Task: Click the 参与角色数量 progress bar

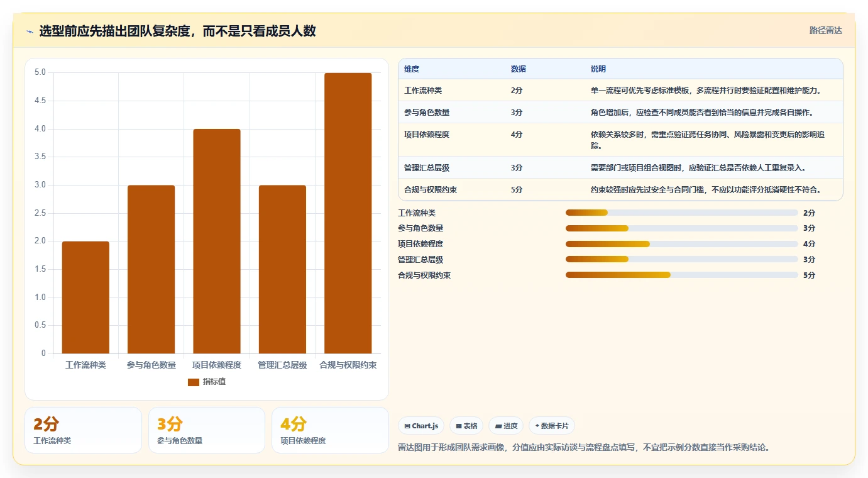Action: point(681,228)
